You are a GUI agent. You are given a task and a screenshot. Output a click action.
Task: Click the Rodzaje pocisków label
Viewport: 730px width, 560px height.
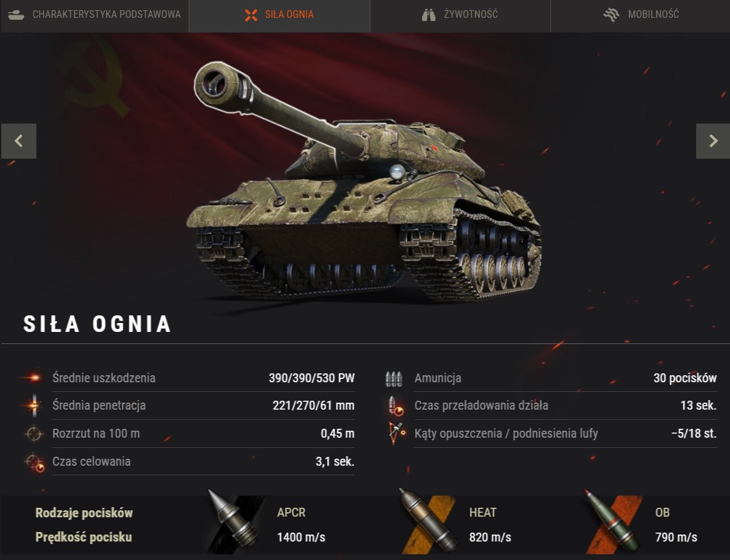point(84,513)
